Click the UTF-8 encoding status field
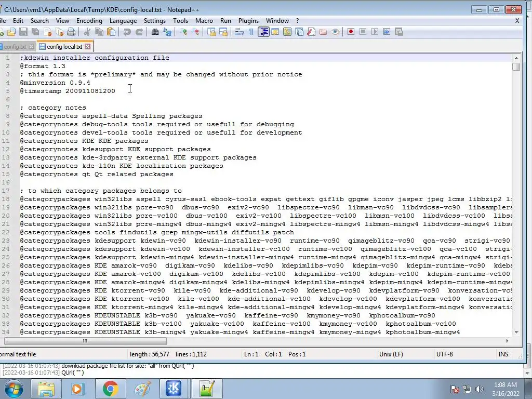The image size is (532, 399). coord(445,354)
